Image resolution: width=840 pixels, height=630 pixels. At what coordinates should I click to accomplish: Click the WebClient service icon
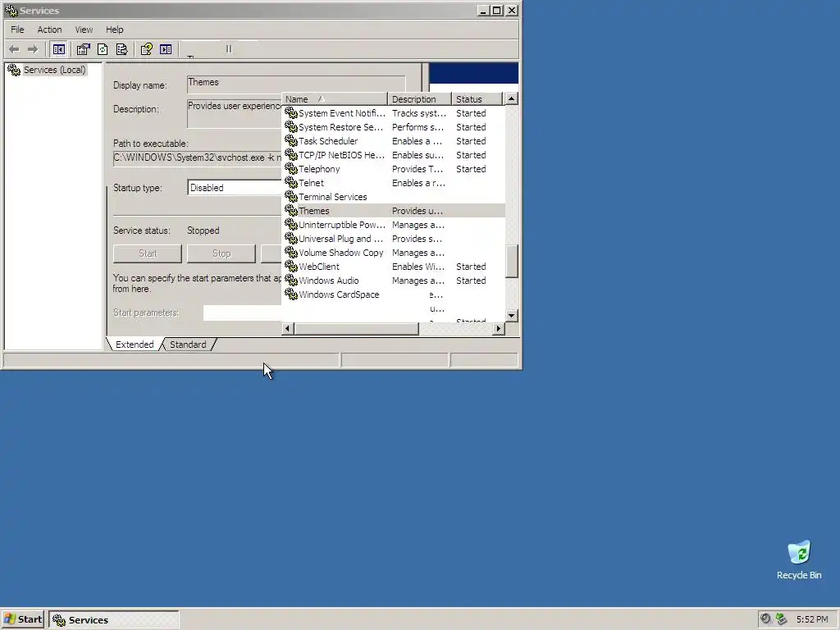click(291, 267)
